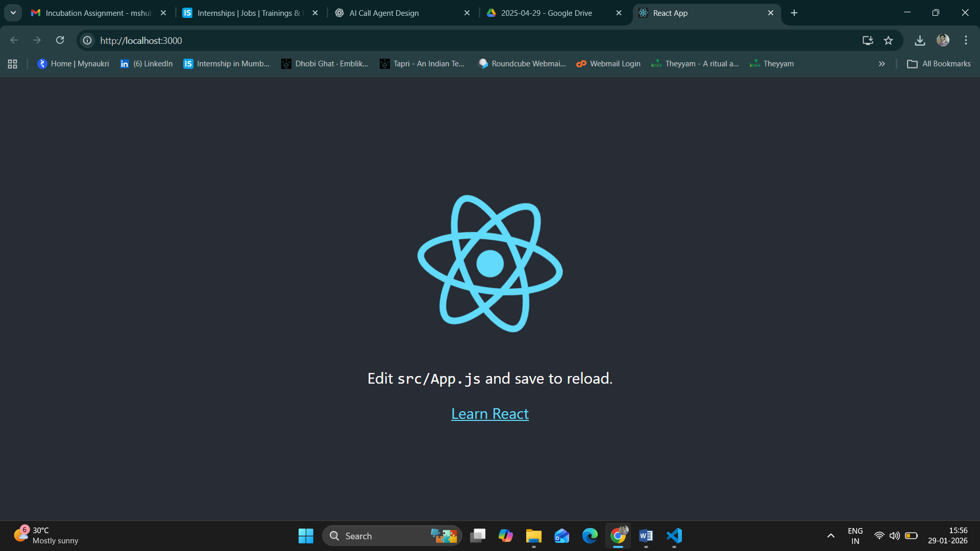View site information icon
Viewport: 980px width, 551px height.
(x=88, y=40)
